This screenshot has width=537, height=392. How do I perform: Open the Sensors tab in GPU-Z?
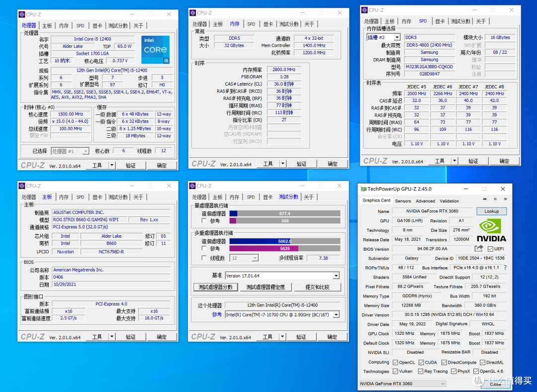click(x=403, y=201)
